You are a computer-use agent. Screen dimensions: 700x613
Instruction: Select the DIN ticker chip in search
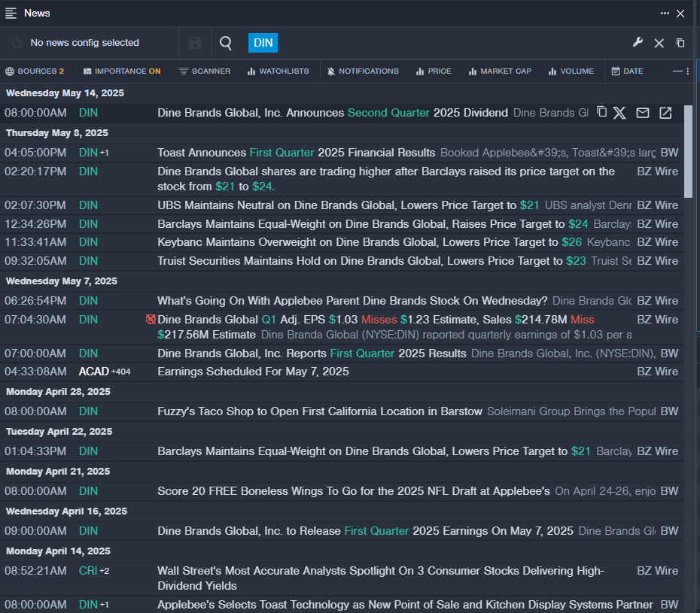(x=263, y=43)
